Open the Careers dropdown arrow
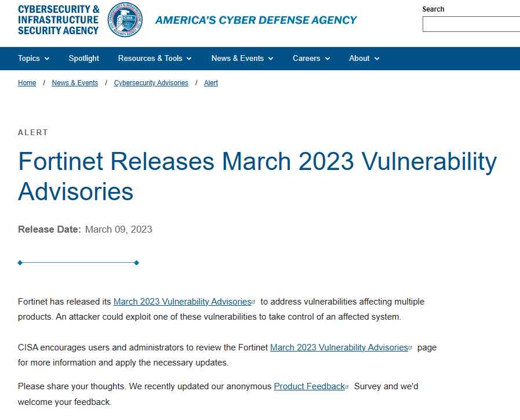Image resolution: width=520 pixels, height=420 pixels. 328,59
